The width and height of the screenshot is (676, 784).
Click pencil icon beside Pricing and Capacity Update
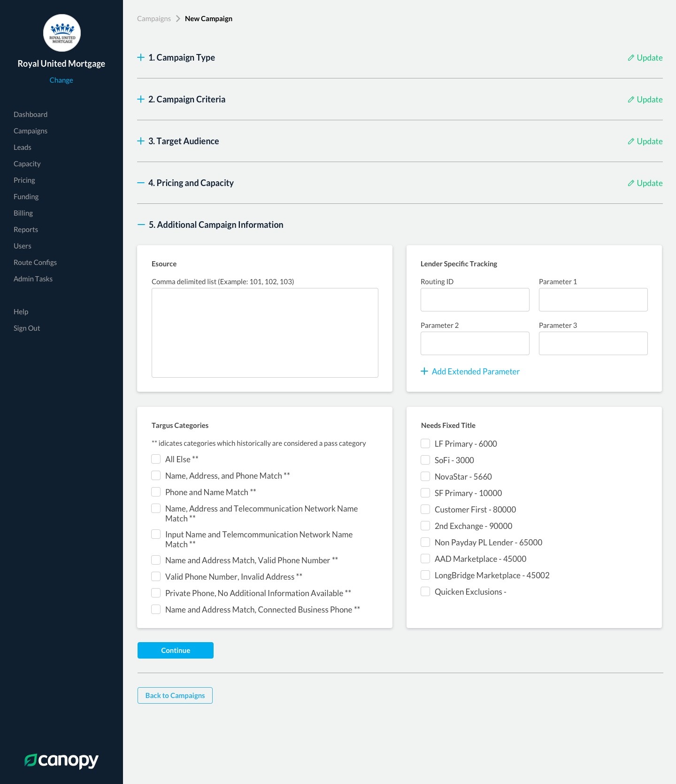tap(631, 183)
